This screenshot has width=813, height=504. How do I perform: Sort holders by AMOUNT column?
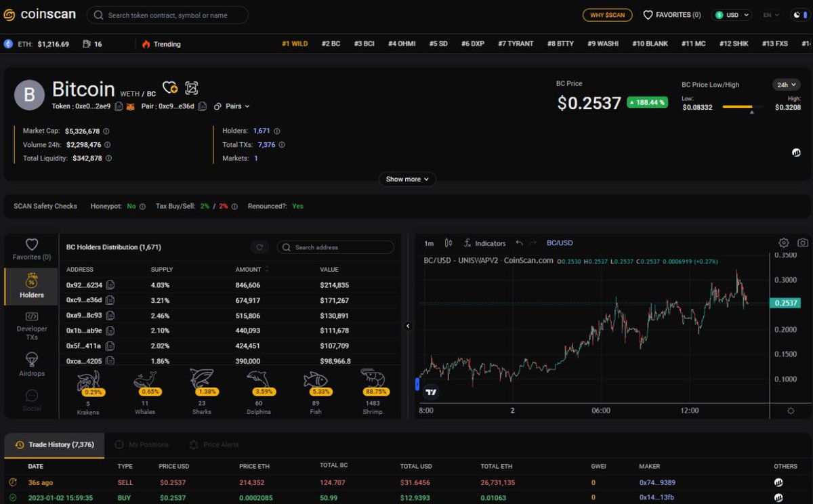point(252,269)
